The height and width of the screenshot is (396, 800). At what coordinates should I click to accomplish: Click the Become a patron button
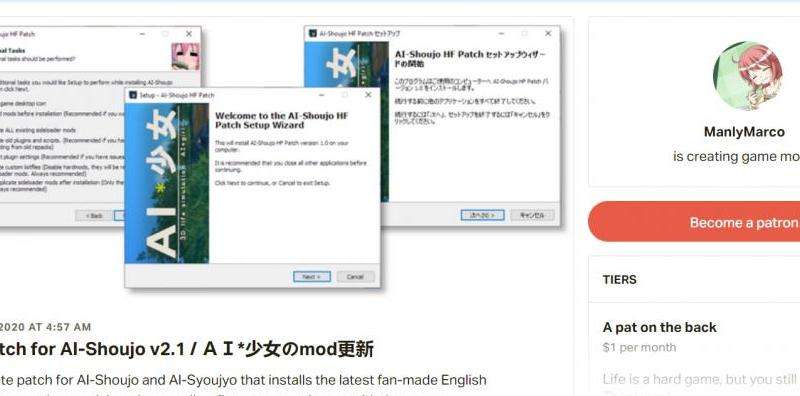pyautogui.click(x=694, y=221)
